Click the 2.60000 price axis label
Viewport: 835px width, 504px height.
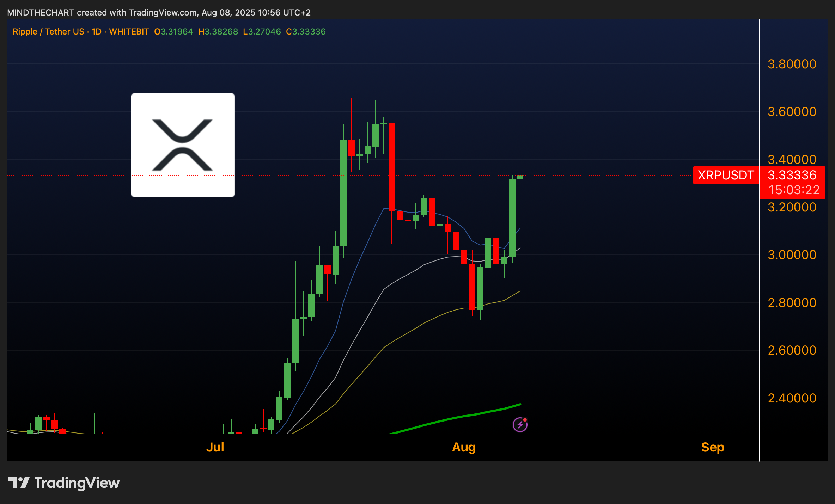coord(792,350)
